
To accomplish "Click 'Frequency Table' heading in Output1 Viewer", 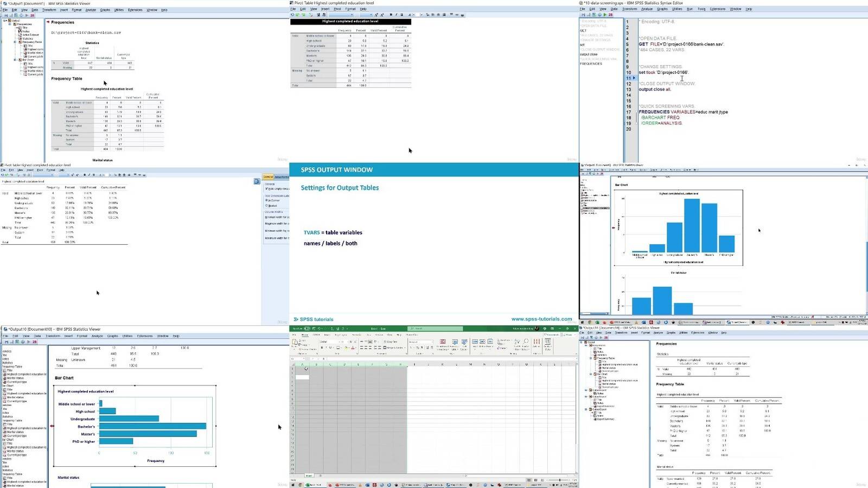I will 67,79.
